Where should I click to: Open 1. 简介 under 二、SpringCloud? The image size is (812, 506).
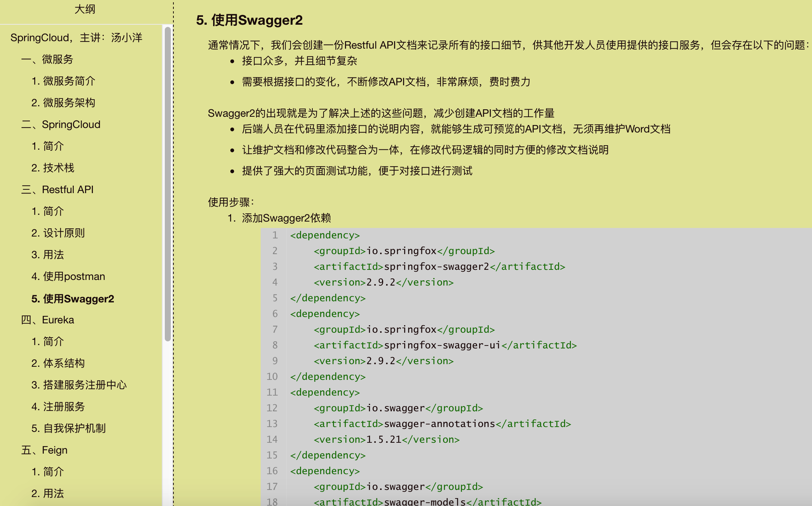click(48, 146)
